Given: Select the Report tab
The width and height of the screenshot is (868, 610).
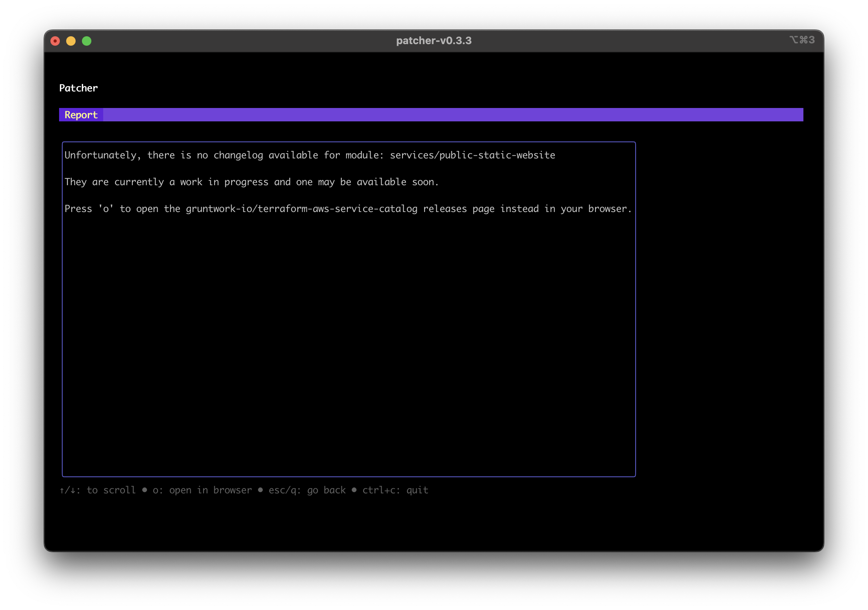Looking at the screenshot, I should point(81,115).
